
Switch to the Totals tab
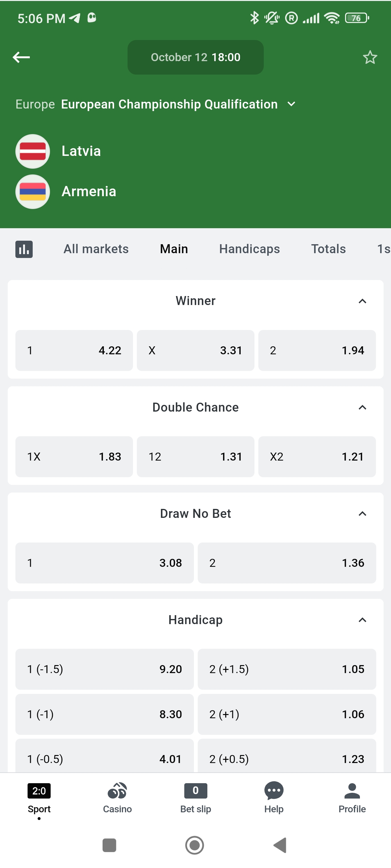point(328,249)
